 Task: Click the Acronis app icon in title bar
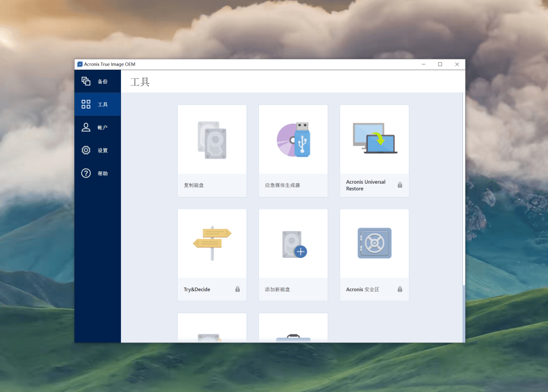(x=80, y=64)
